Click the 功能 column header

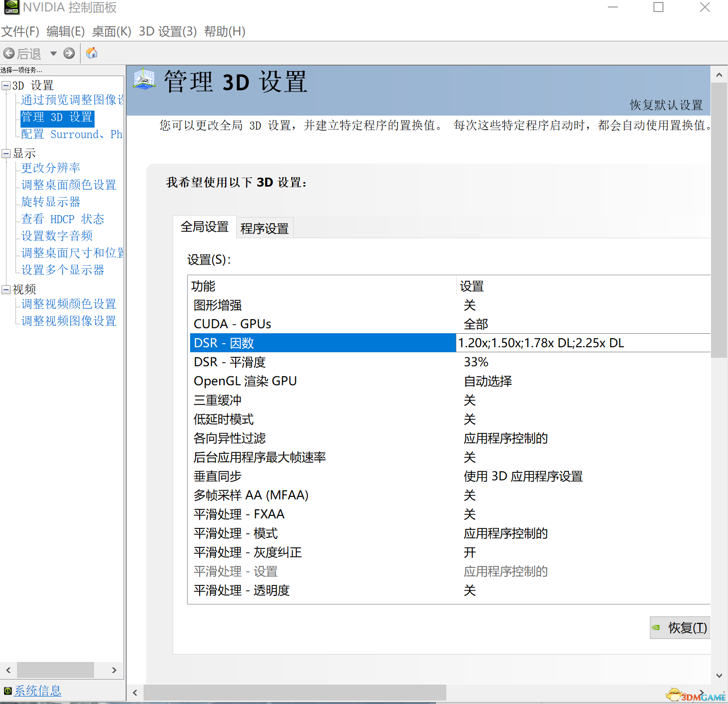tap(322, 286)
